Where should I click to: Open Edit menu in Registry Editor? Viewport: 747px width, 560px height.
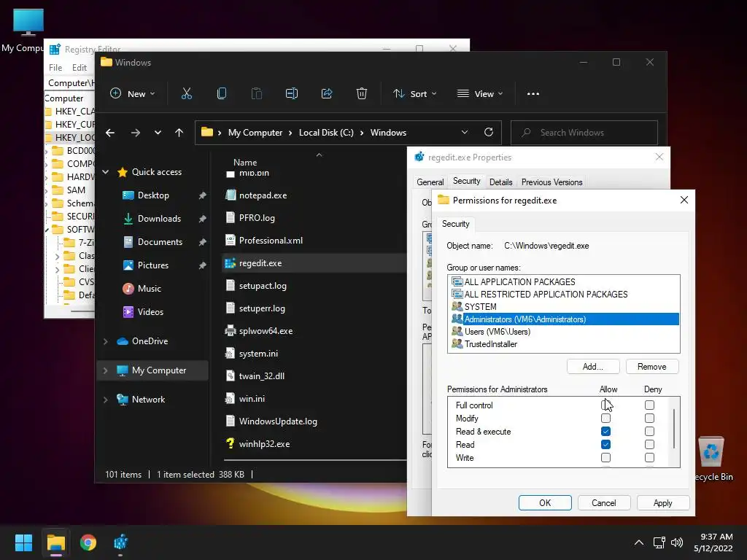(79, 68)
